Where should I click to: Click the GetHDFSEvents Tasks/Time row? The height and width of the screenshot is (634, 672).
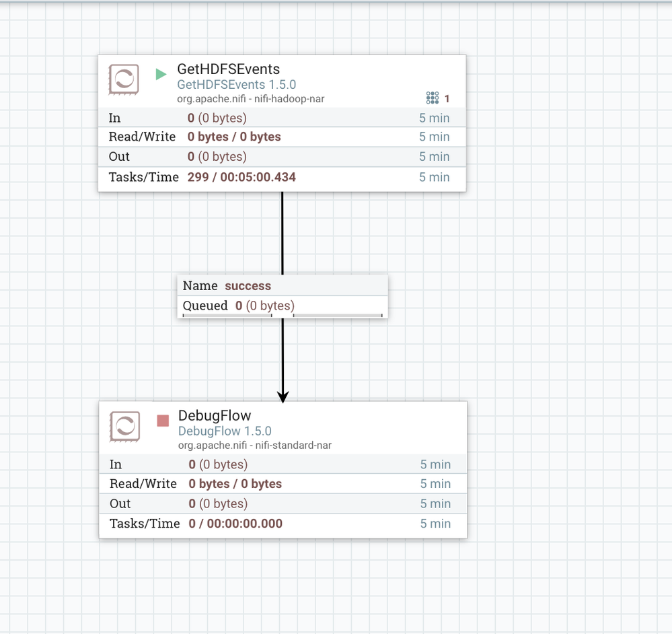tap(282, 177)
